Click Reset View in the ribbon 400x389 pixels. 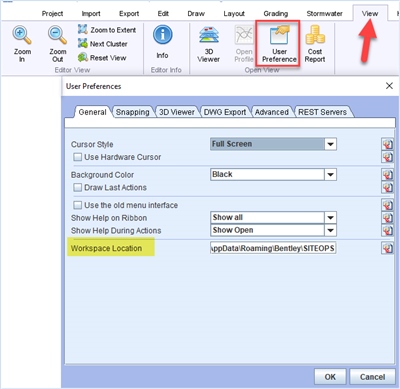point(102,58)
